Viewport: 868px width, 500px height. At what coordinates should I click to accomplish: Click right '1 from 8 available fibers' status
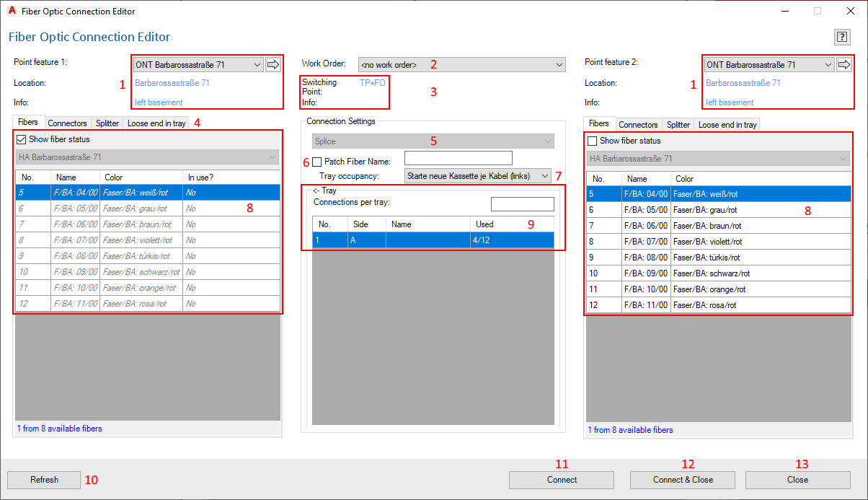click(x=630, y=430)
